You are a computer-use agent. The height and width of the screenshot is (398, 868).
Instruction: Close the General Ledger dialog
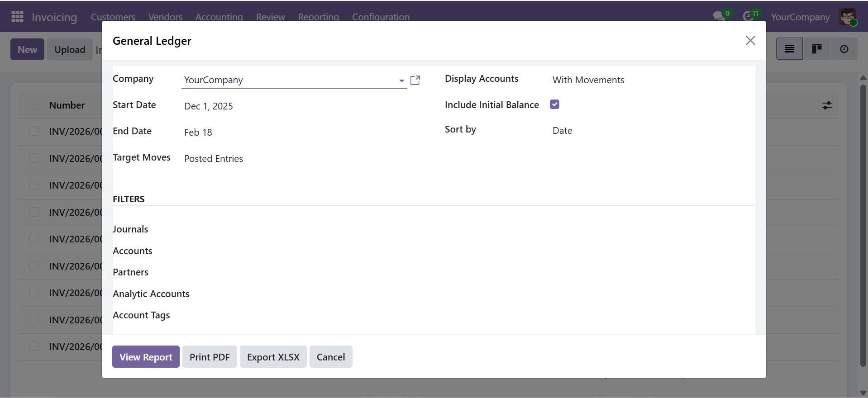click(750, 41)
